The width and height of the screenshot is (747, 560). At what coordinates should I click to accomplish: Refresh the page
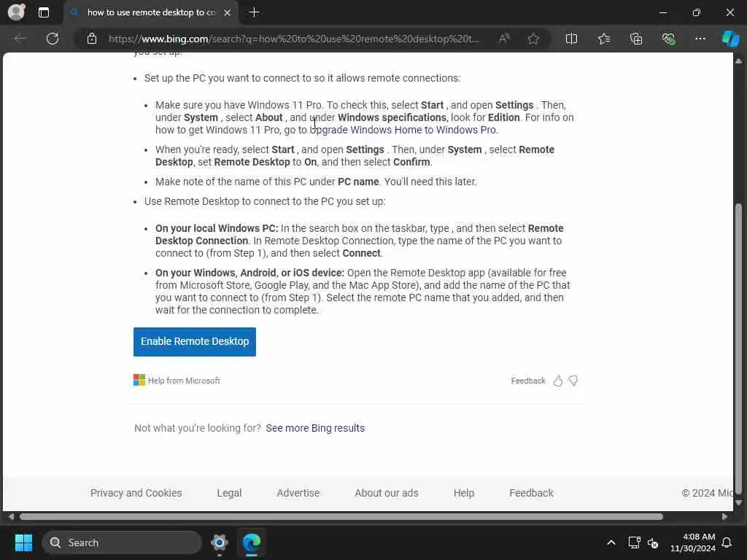[53, 38]
